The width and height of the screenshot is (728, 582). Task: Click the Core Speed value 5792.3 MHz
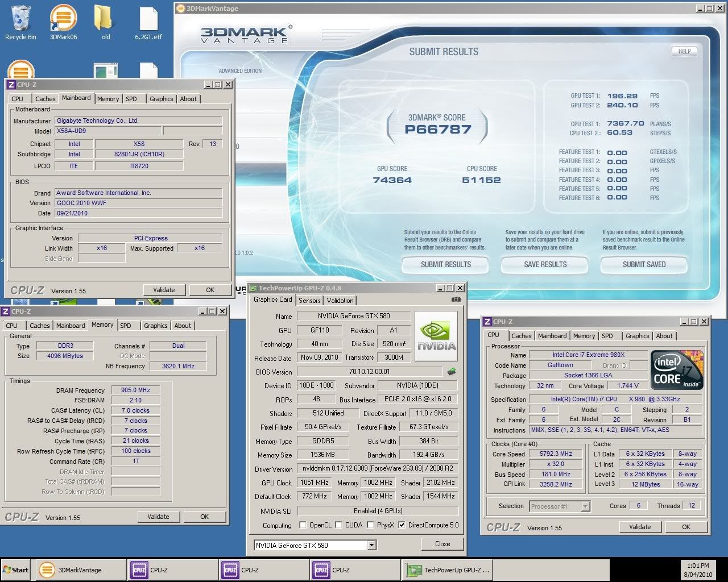point(556,454)
